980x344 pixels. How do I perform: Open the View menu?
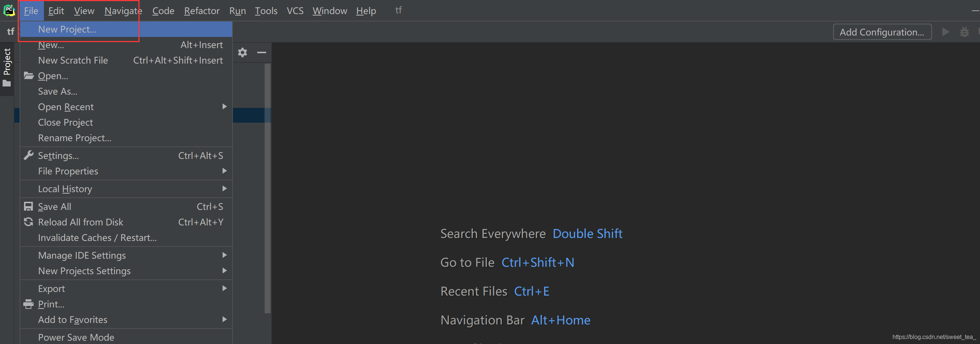84,11
